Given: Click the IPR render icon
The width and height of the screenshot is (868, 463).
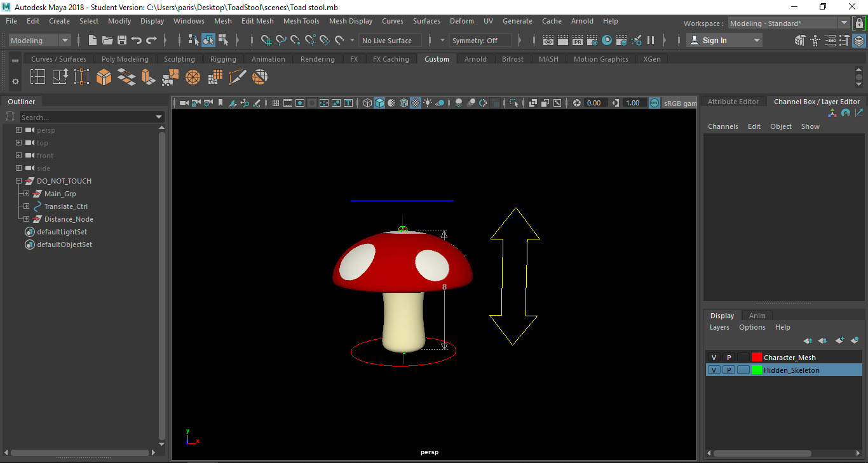Looking at the screenshot, I should tap(577, 40).
